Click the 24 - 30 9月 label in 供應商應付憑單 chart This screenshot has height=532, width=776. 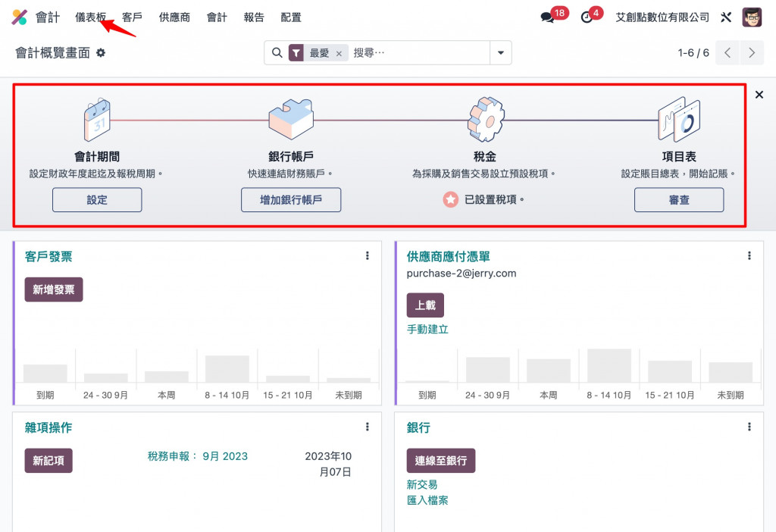tap(487, 395)
